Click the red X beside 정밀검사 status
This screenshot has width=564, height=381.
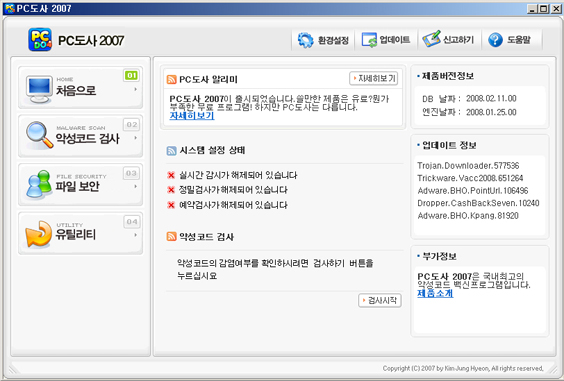coord(171,190)
